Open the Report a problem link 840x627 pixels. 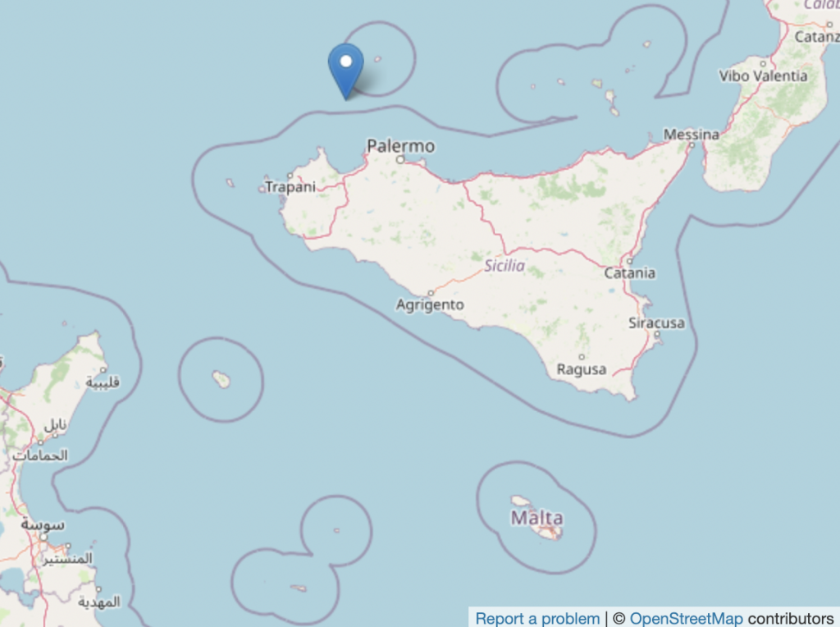537,618
